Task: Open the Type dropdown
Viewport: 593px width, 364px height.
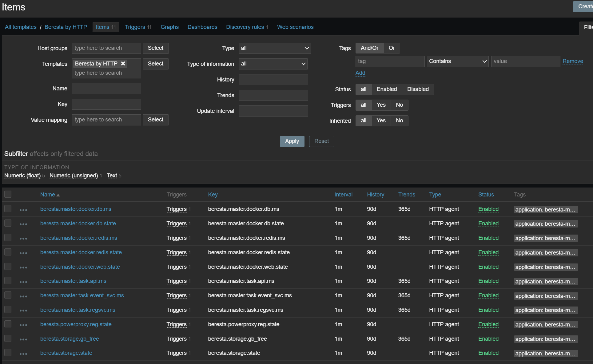Action: coord(275,48)
